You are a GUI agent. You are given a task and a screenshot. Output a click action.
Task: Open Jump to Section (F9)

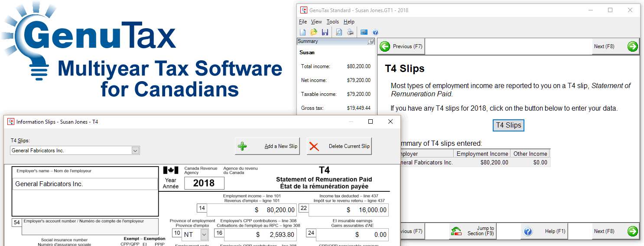pos(472,231)
